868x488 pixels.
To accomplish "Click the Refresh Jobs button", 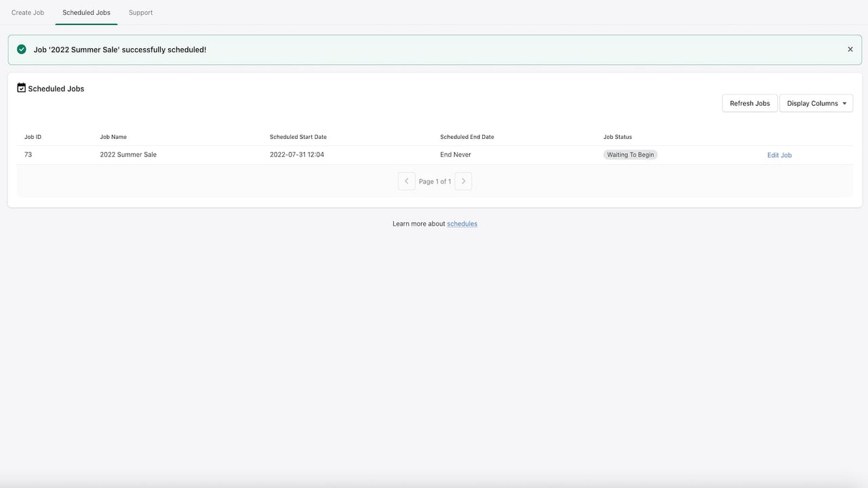I will 750,103.
